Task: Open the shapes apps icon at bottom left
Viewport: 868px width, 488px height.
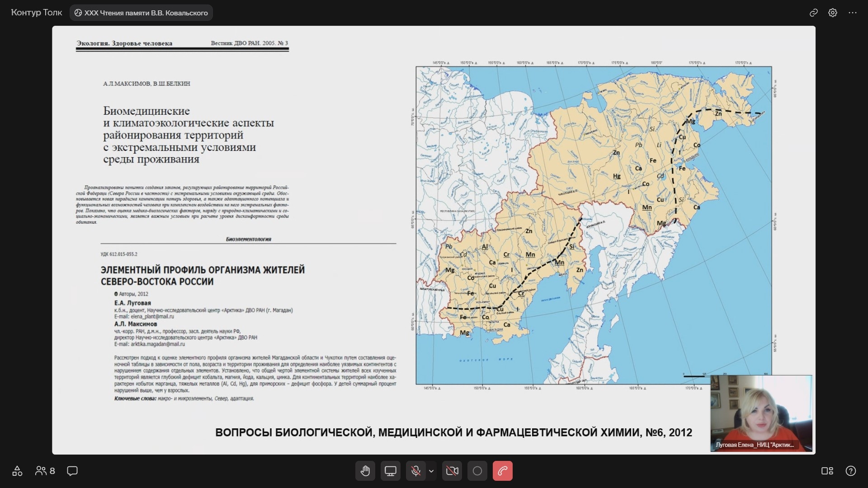Action: [x=17, y=471]
